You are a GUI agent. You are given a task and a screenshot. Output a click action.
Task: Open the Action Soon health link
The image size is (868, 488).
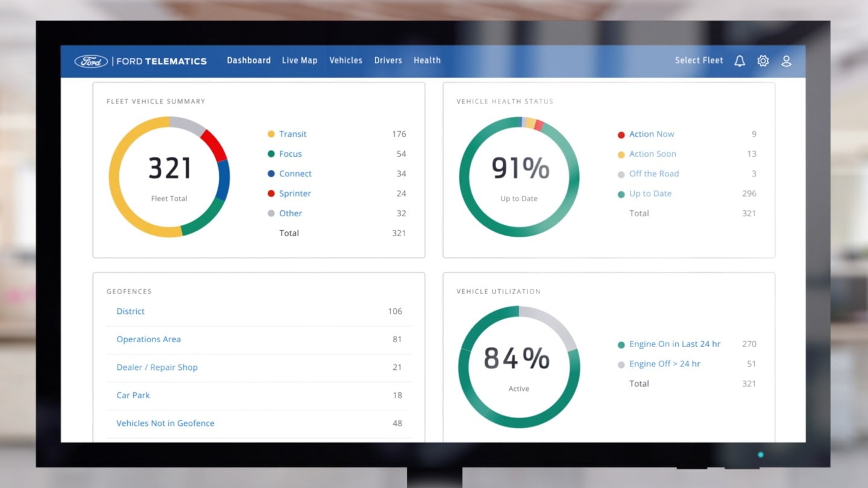pyautogui.click(x=653, y=154)
